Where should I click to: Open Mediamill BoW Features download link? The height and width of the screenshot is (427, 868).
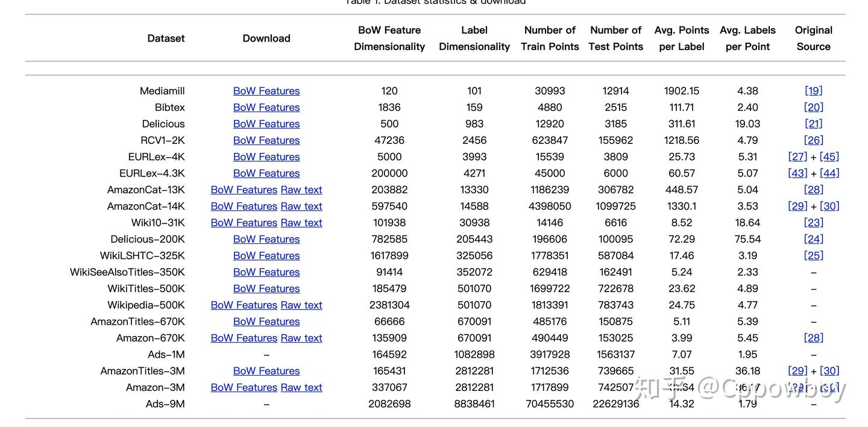[266, 91]
